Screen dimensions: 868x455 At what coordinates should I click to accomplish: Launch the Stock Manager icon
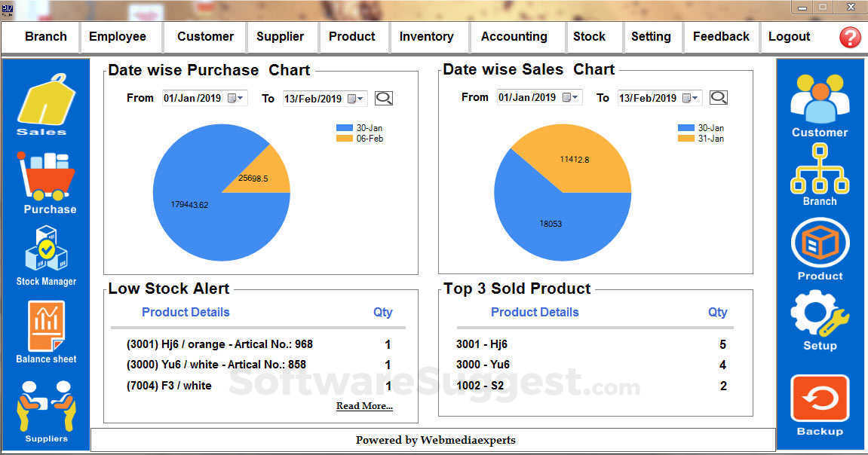pyautogui.click(x=47, y=249)
